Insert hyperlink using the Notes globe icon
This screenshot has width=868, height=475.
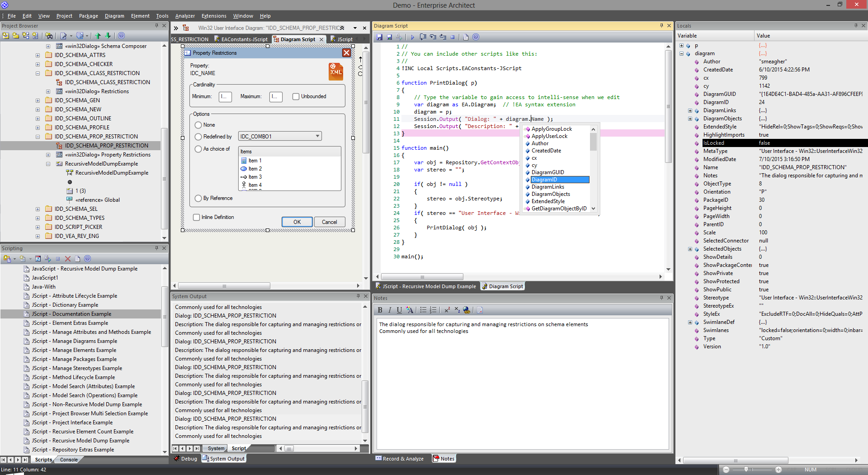click(467, 310)
